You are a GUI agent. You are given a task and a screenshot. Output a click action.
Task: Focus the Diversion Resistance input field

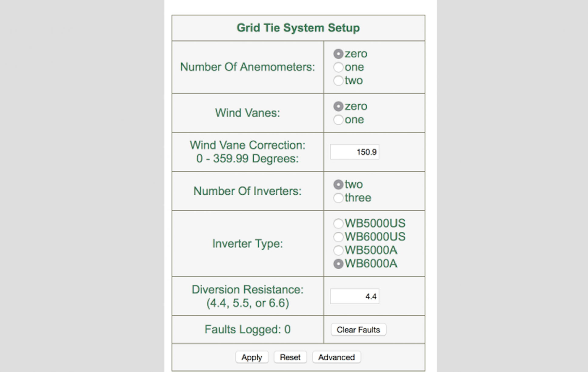354,296
